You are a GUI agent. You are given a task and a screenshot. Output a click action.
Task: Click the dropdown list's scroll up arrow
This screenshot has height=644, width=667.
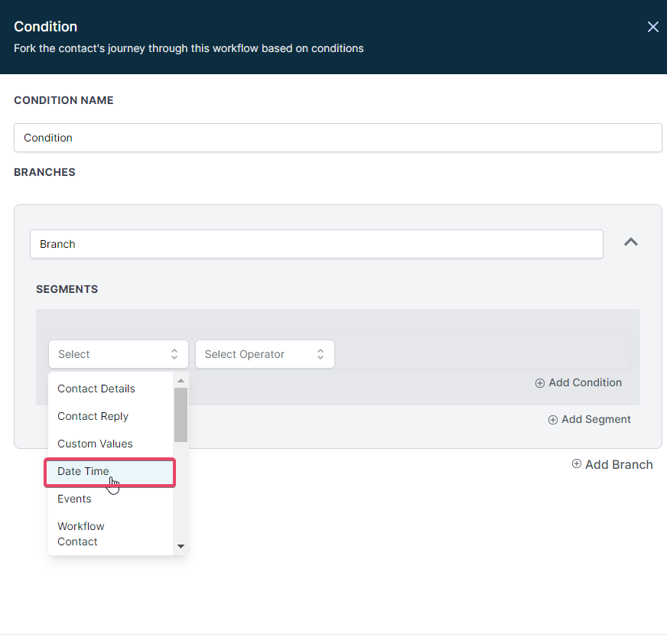click(181, 380)
